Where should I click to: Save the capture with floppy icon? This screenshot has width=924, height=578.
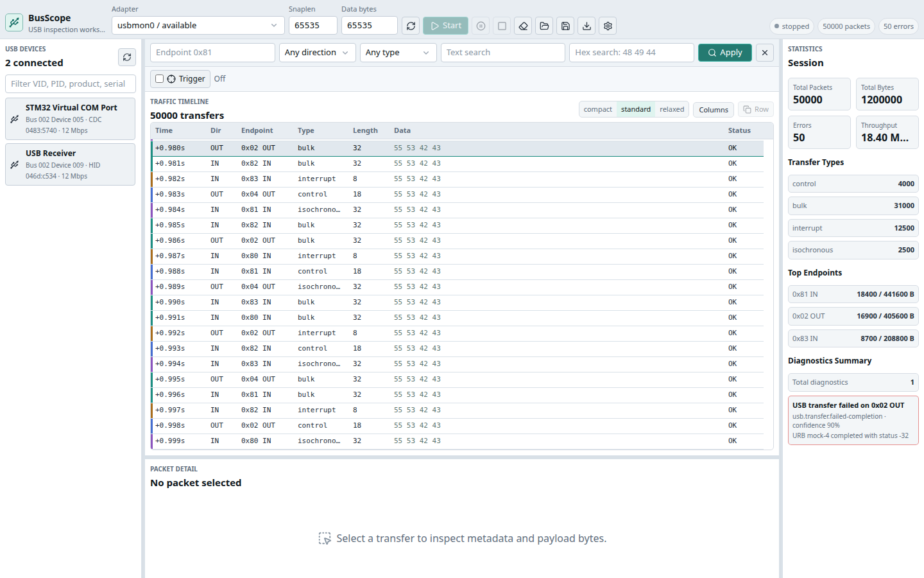565,26
